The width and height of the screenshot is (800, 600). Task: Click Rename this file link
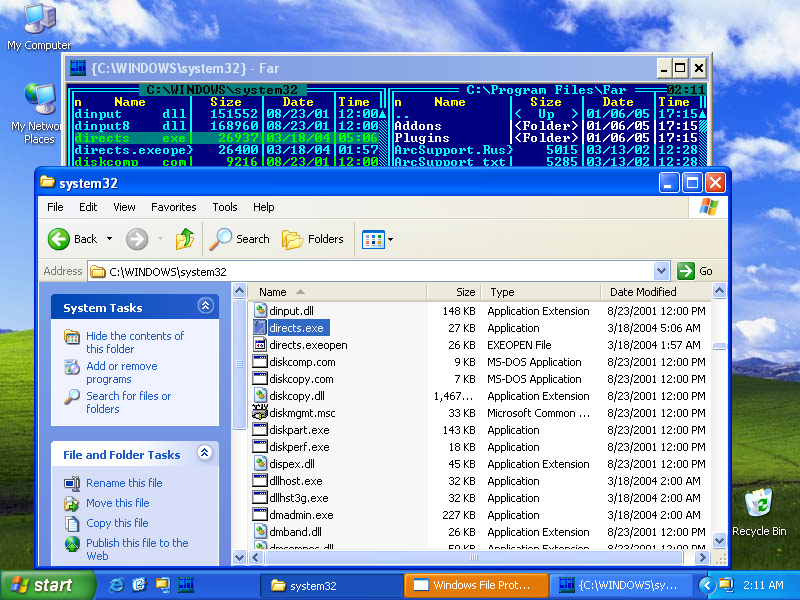click(124, 483)
